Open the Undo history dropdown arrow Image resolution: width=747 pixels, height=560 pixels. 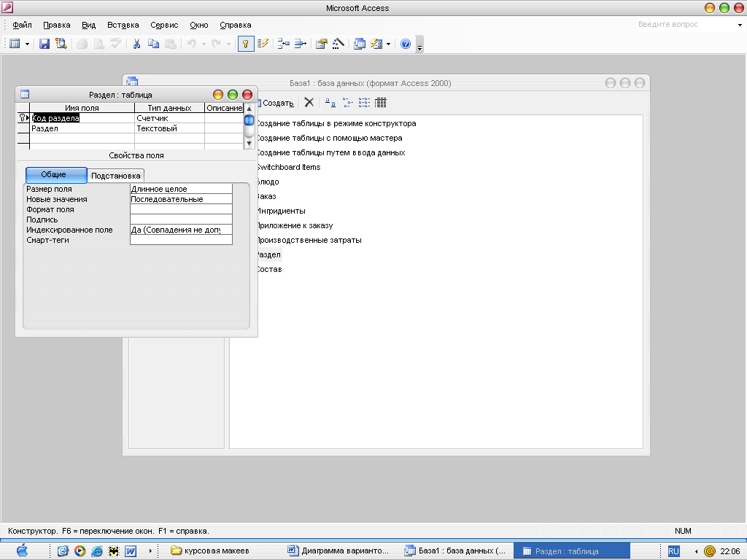(x=204, y=44)
